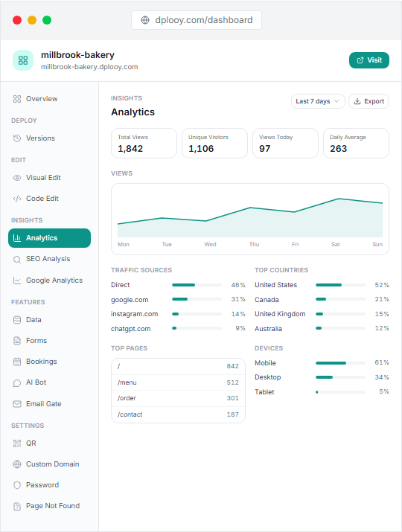Click the United States progress bar
Screen dimensions: 402x532
pos(340,285)
